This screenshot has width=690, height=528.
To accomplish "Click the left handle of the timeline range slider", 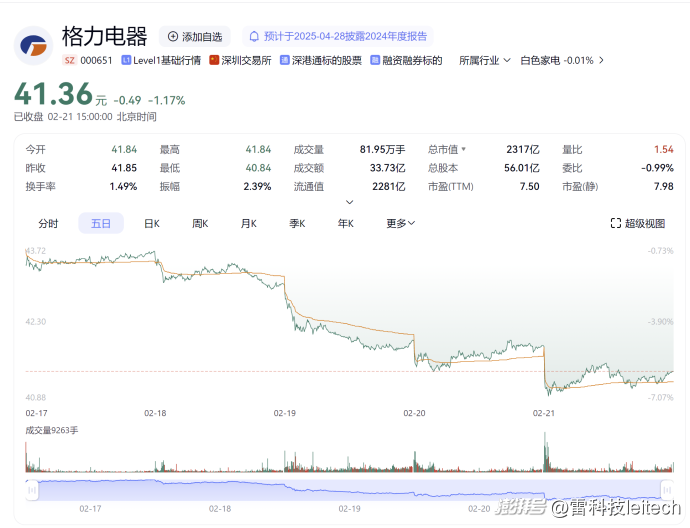I will (32, 489).
